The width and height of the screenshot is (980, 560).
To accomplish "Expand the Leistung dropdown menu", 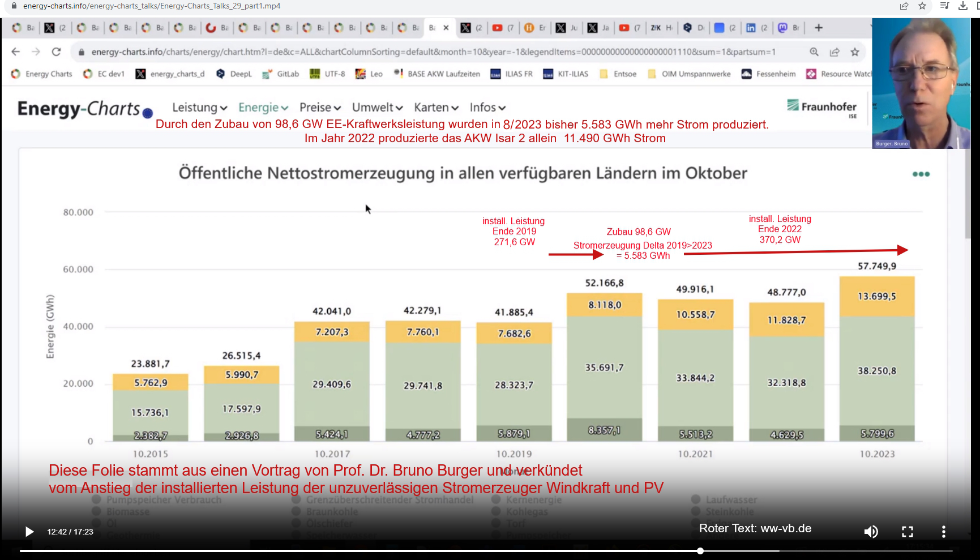I will tap(199, 108).
